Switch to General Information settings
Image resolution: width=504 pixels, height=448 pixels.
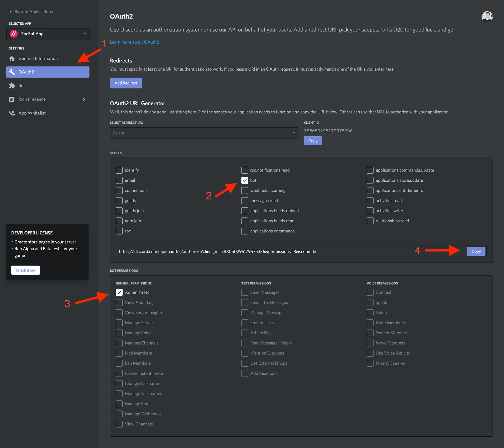coord(38,58)
